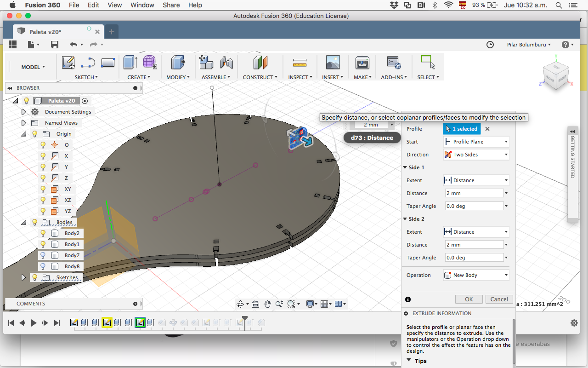Activate the Select tool icon
This screenshot has height=368, width=588.
(x=428, y=63)
